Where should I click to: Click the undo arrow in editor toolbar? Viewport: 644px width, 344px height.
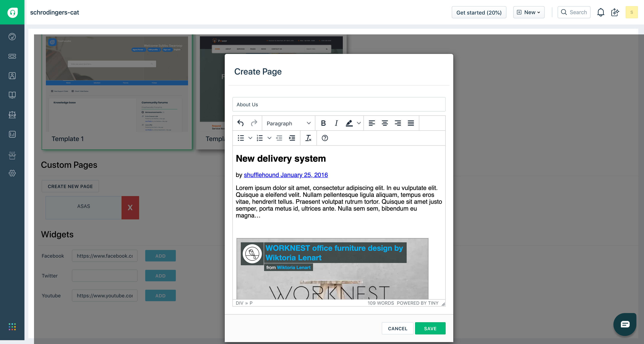(241, 123)
